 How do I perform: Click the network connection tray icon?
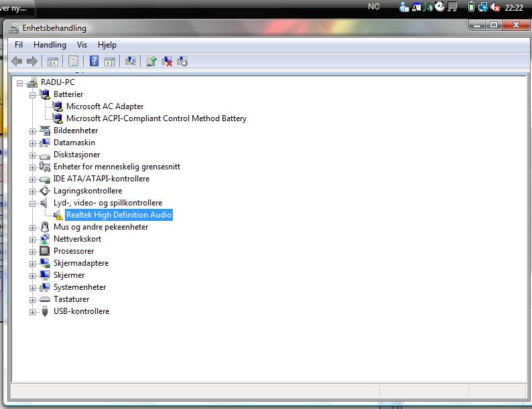coord(483,7)
